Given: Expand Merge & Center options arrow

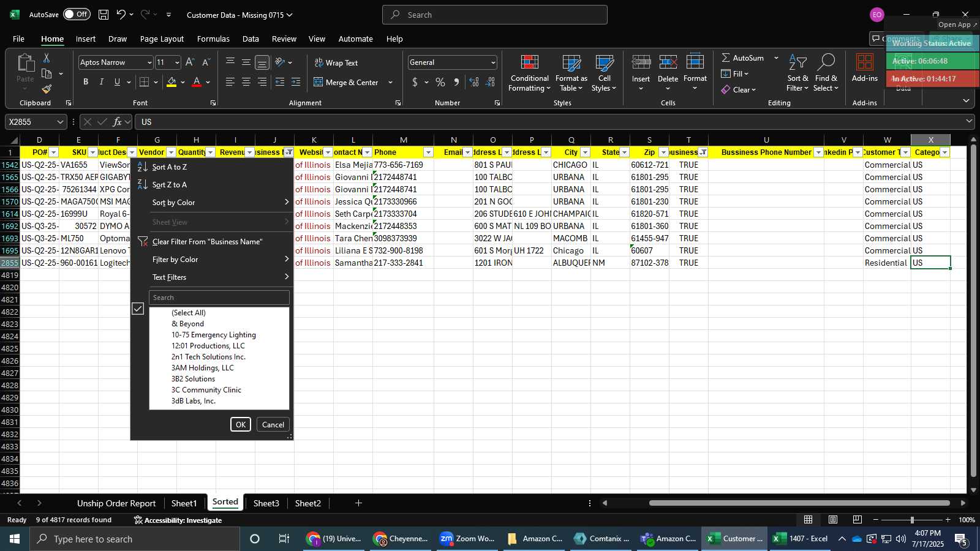Looking at the screenshot, I should (x=390, y=82).
